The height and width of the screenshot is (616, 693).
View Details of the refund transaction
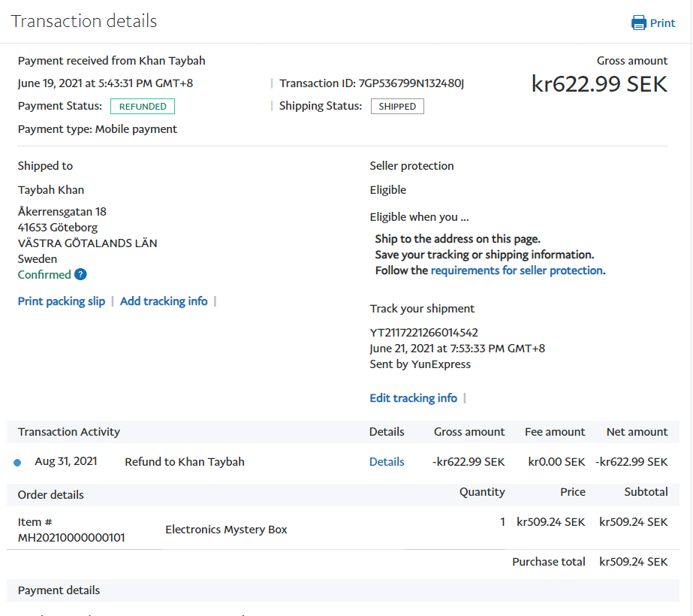click(x=387, y=462)
